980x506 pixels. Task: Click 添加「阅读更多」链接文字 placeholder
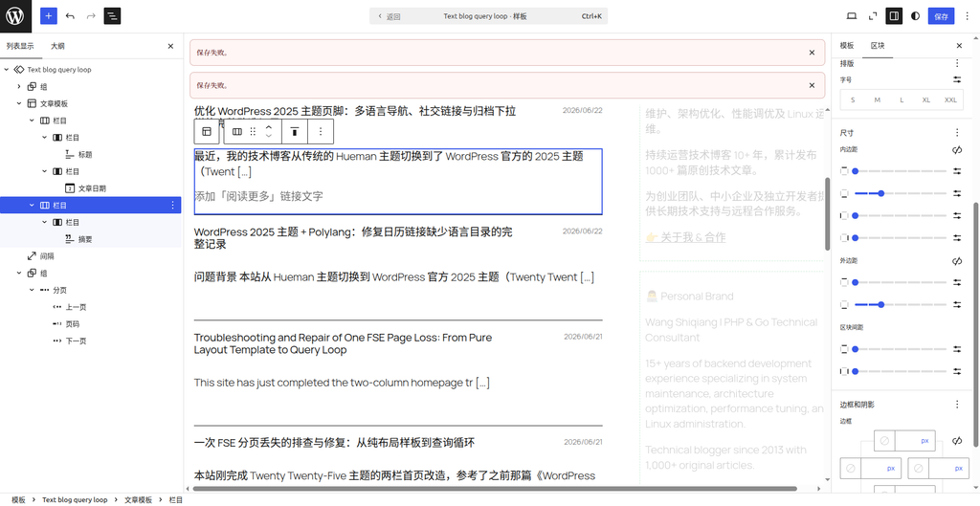pyautogui.click(x=258, y=196)
